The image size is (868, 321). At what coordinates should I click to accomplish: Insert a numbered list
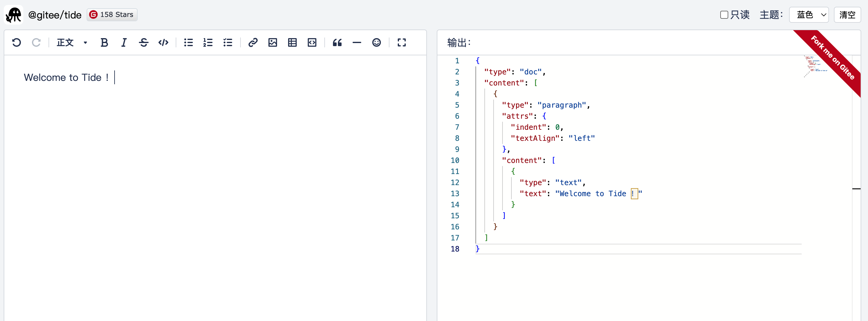point(208,42)
